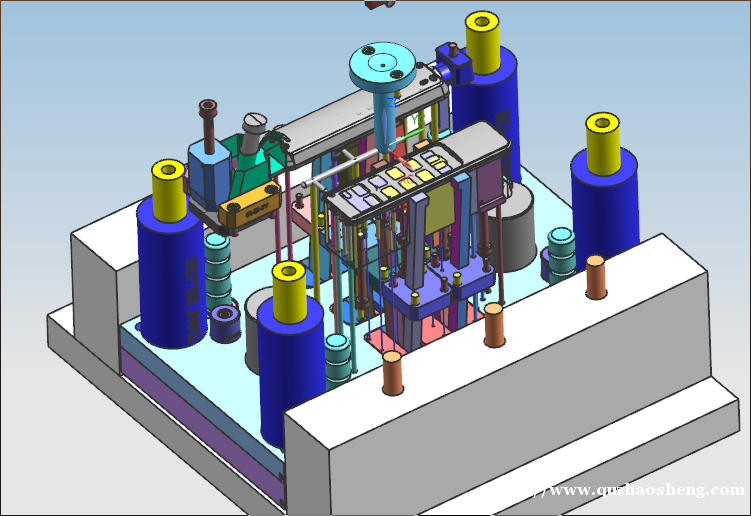The width and height of the screenshot is (751, 516).
Task: Select the blue cube block with the red pin
Action: click(x=453, y=63)
